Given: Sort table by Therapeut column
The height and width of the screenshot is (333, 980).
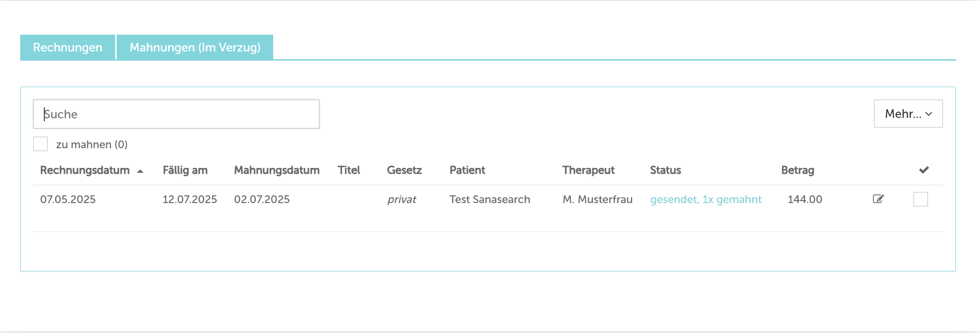Looking at the screenshot, I should (588, 170).
